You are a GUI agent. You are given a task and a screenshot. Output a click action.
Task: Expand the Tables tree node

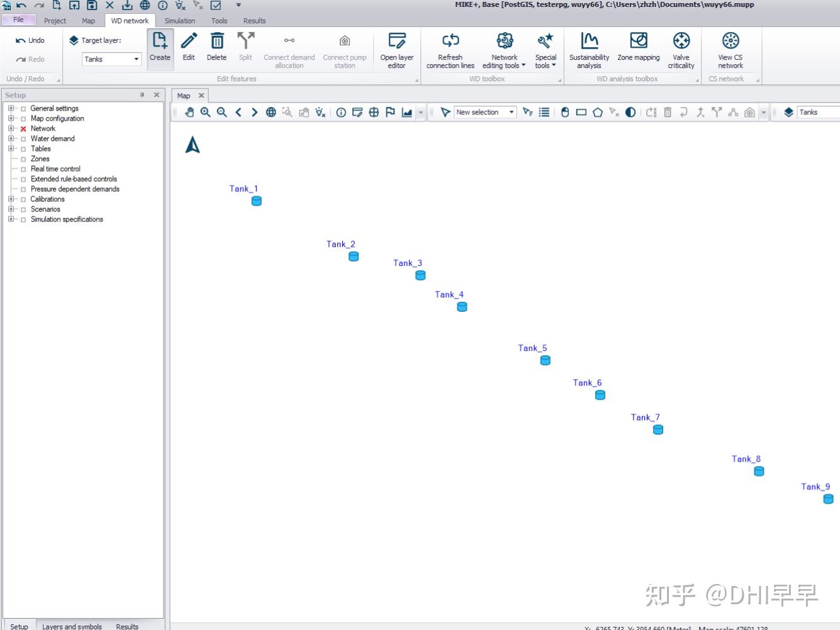[x=11, y=149]
